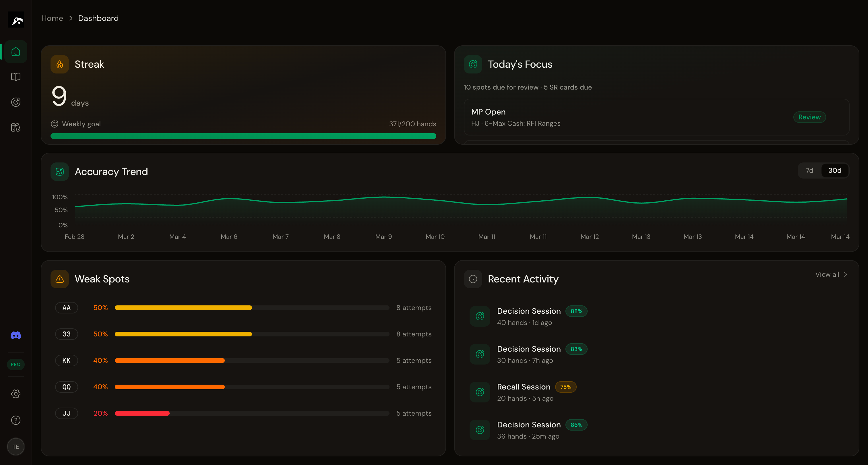Open the Discord community icon
The width and height of the screenshot is (868, 465).
[16, 335]
